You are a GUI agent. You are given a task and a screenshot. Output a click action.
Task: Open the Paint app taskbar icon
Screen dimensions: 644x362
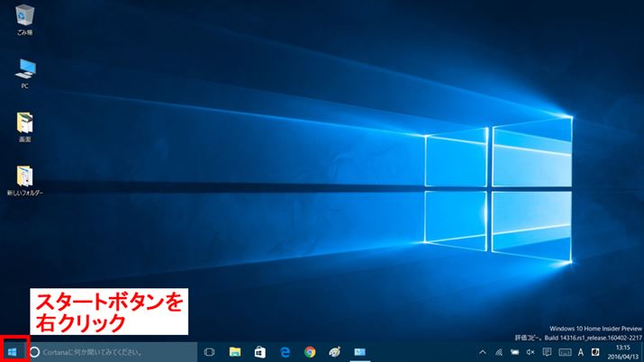coord(335,352)
